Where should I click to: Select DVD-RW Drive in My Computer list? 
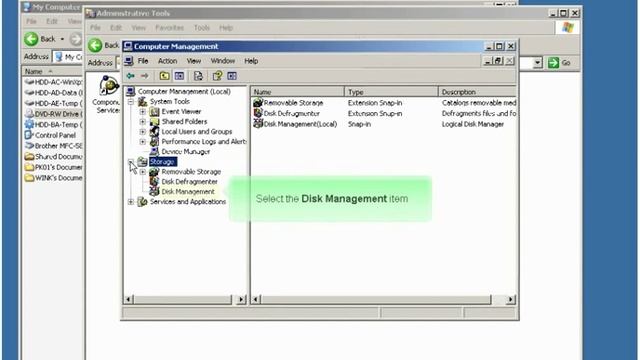(x=54, y=114)
